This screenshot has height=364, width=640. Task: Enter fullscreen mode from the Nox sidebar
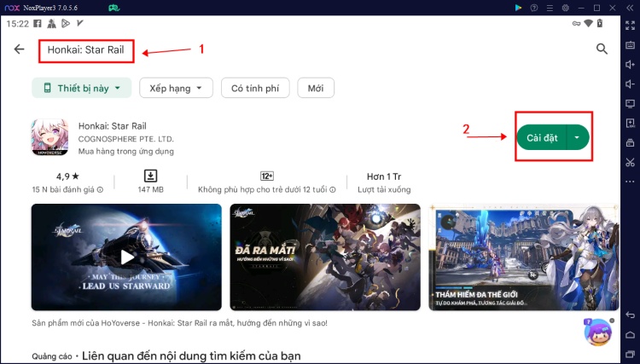point(630,26)
